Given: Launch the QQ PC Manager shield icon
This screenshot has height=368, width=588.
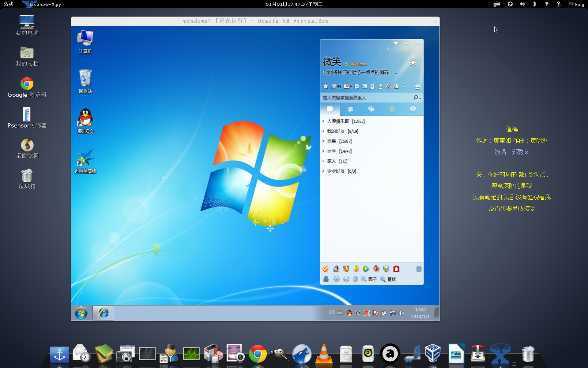Looking at the screenshot, I should coord(386,269).
